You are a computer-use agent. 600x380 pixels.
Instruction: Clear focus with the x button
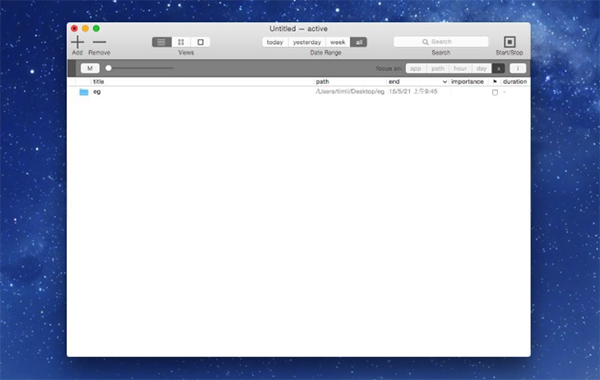coord(498,68)
